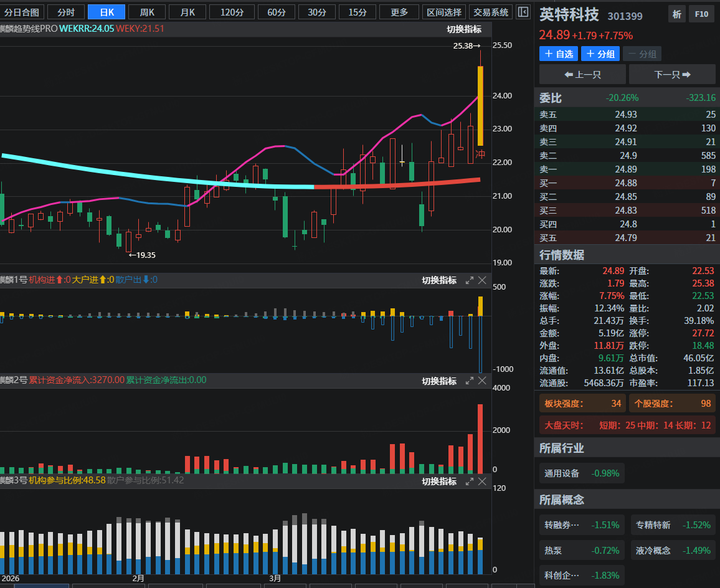This screenshot has width=720, height=588.
Task: Open 切换指标 for the main chart
Action: (x=464, y=29)
